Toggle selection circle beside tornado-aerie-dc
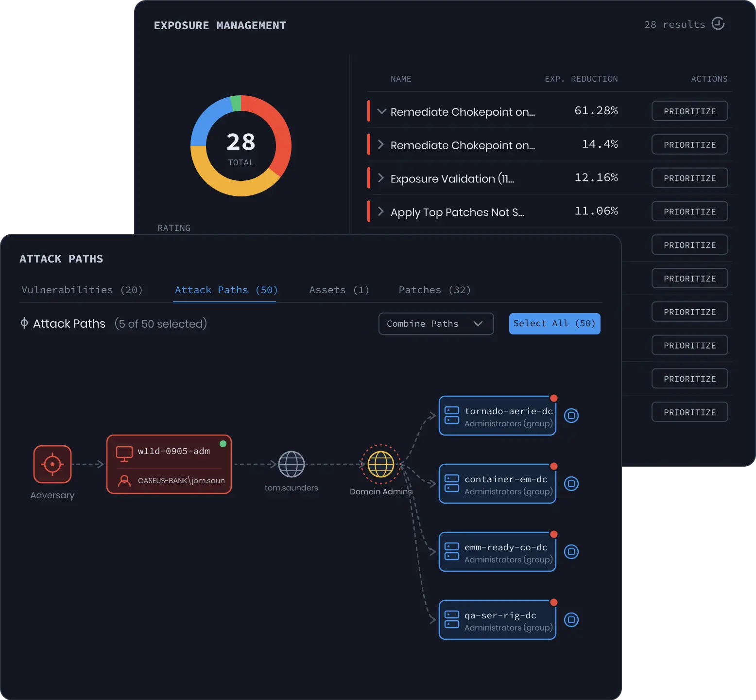 tap(571, 416)
